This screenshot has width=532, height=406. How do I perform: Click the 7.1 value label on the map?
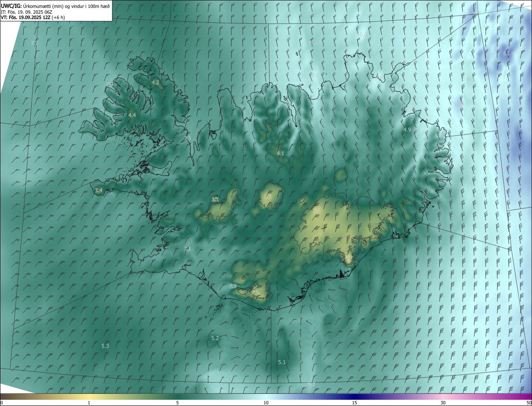(187, 249)
